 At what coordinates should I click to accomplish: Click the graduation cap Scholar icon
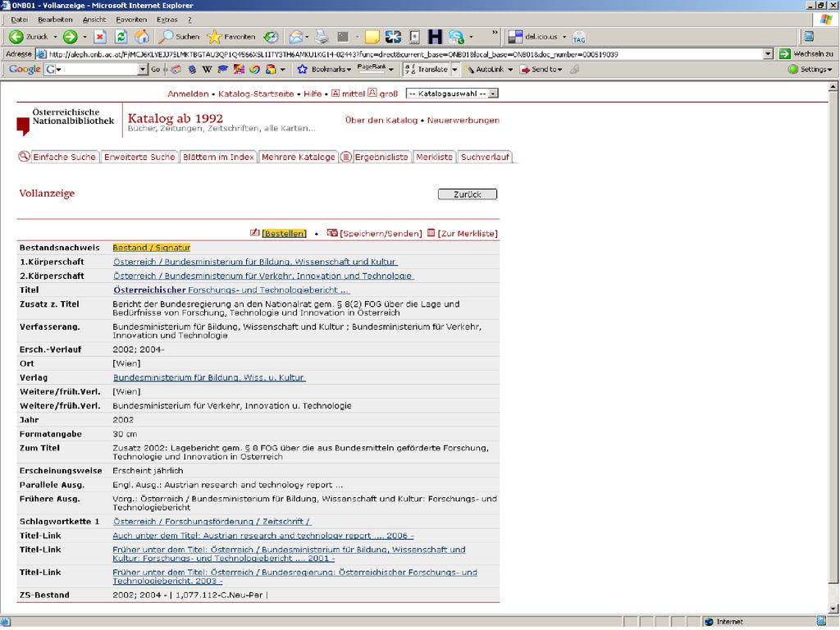222,69
